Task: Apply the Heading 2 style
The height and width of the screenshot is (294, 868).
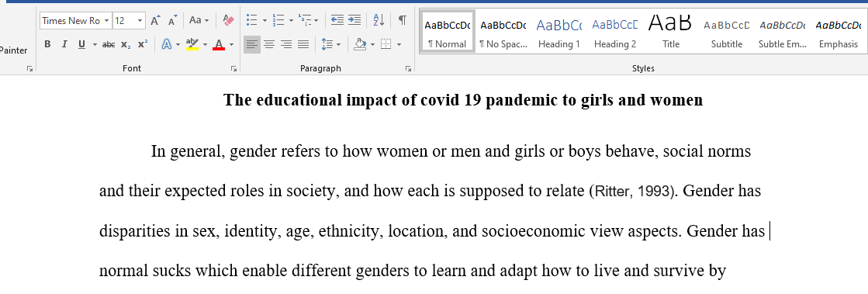Action: 615,32
